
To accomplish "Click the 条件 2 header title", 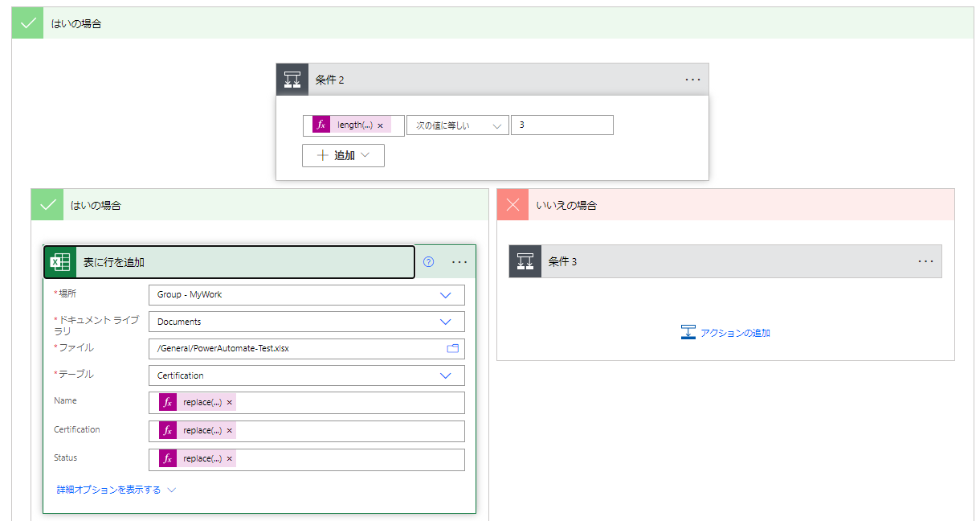I will pos(329,80).
